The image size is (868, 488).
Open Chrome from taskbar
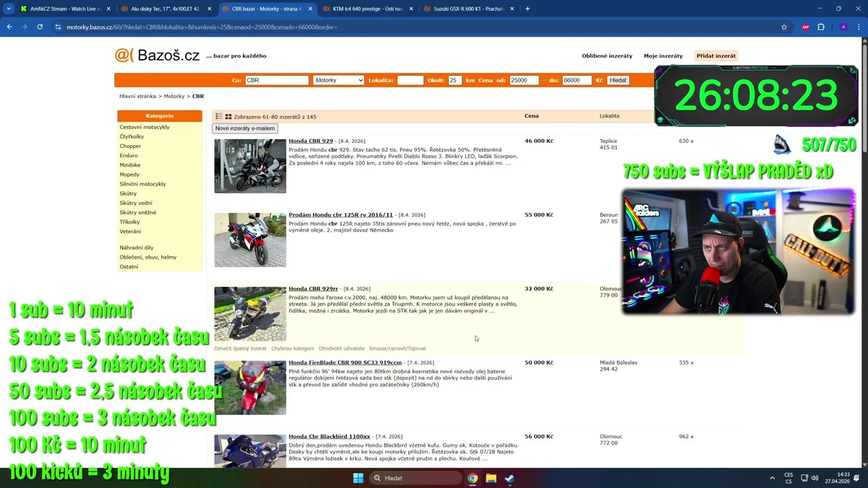coord(473,478)
